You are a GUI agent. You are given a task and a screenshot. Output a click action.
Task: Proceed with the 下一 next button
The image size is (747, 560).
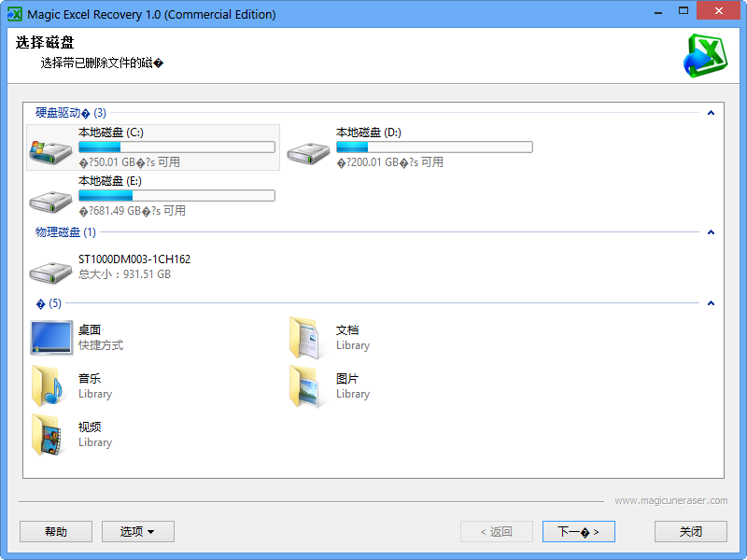click(x=578, y=531)
